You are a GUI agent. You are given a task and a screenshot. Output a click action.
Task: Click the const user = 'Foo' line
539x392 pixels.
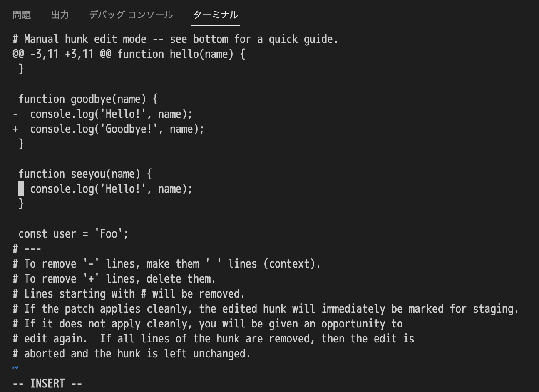pyautogui.click(x=74, y=234)
